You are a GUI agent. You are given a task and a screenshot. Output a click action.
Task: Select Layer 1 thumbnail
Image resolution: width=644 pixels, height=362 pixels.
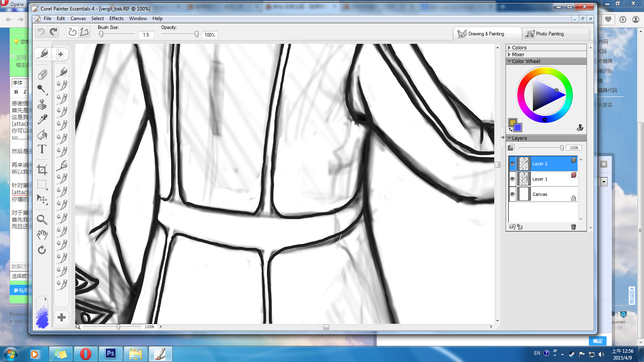(524, 179)
